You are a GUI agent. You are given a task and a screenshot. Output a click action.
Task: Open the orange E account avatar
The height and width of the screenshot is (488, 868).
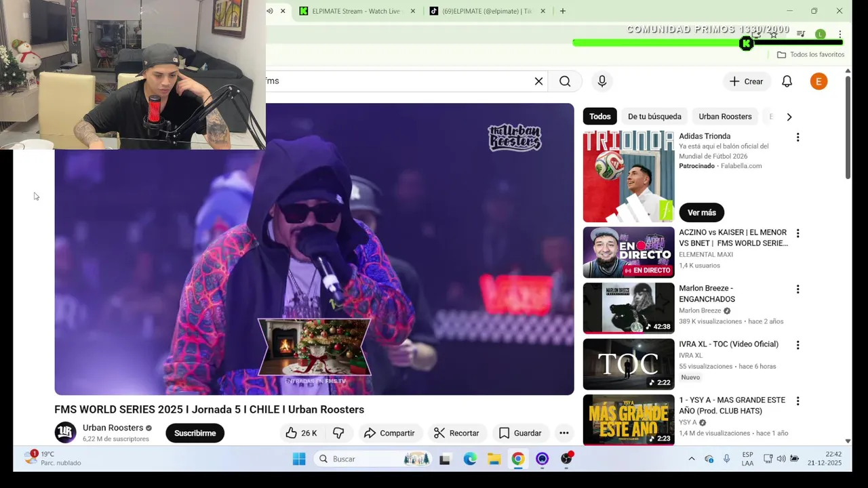[x=818, y=81]
